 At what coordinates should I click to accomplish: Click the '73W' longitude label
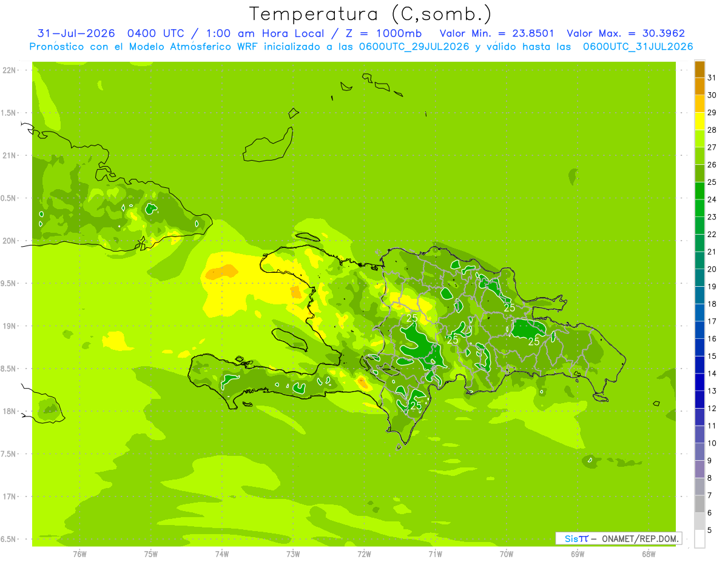293,554
